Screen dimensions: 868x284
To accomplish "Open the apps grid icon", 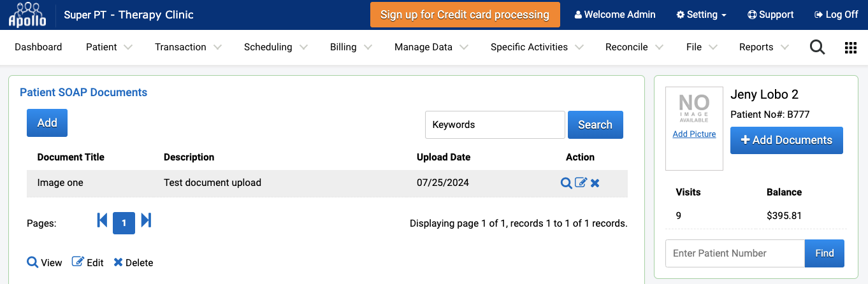I will (x=850, y=47).
